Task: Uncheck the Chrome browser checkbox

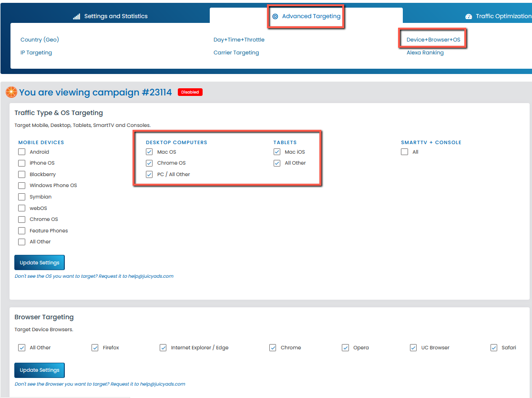Action: (x=273, y=347)
